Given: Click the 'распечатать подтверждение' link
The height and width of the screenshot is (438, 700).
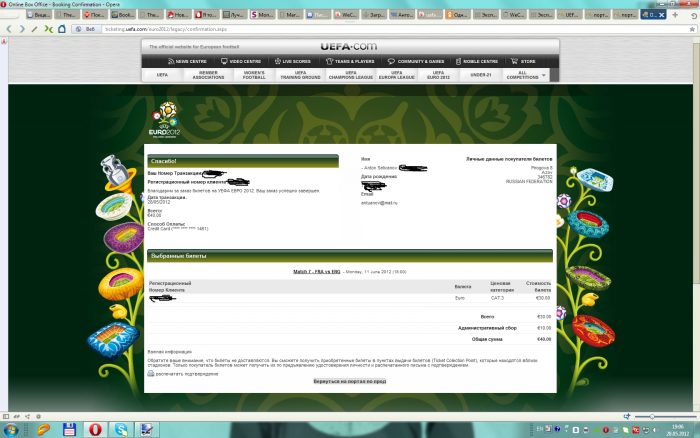Looking at the screenshot, I should tap(187, 374).
